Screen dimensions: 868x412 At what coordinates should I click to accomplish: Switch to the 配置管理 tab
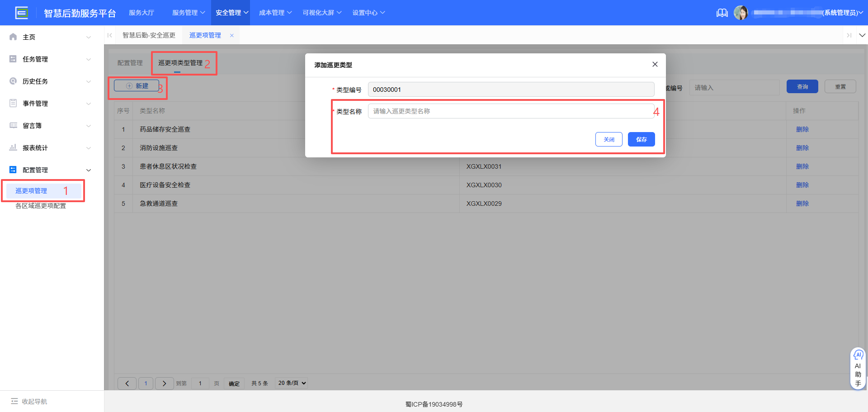(x=130, y=63)
